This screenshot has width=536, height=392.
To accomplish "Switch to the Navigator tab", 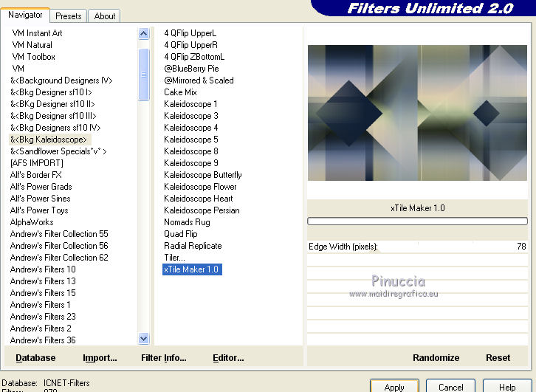I will (x=25, y=15).
